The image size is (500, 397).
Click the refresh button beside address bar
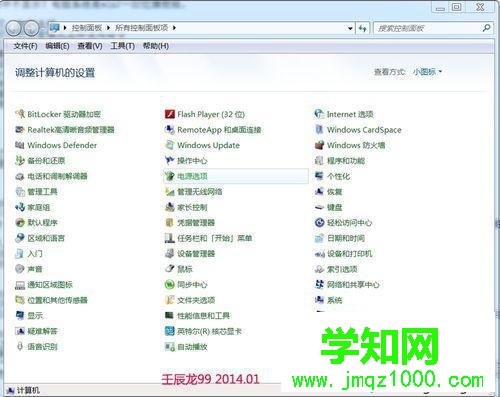[x=363, y=28]
